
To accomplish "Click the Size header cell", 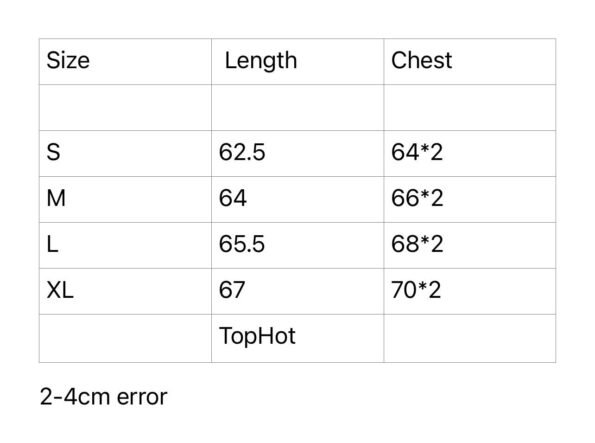I will point(125,61).
